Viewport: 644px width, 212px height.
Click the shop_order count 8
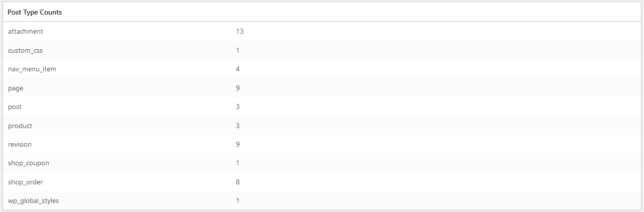tap(238, 182)
